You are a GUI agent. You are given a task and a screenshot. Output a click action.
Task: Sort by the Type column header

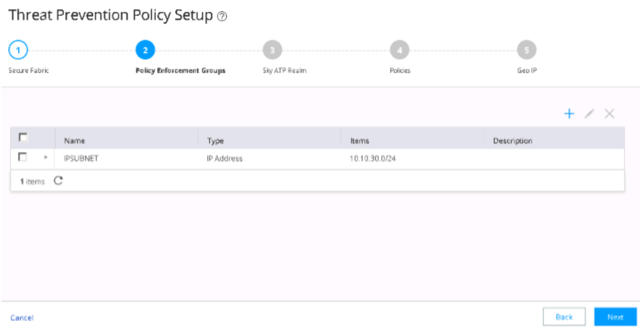point(215,141)
